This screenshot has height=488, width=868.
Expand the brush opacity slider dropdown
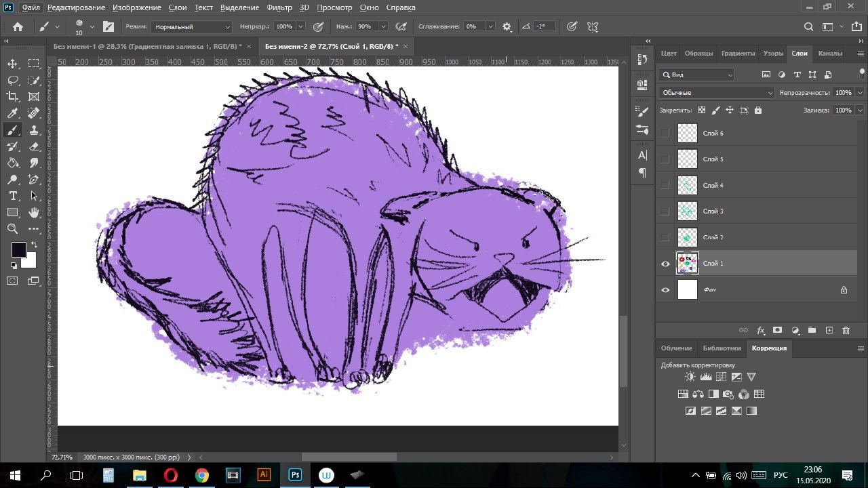(x=300, y=26)
